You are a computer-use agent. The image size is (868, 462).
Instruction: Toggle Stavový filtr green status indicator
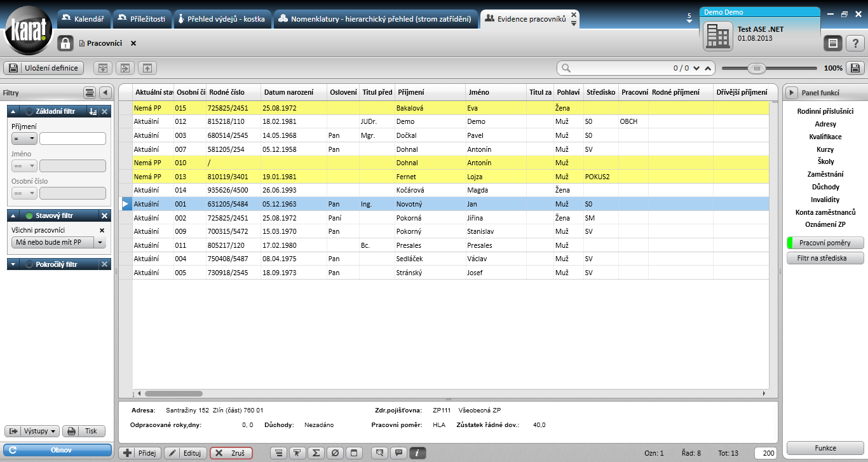point(29,215)
